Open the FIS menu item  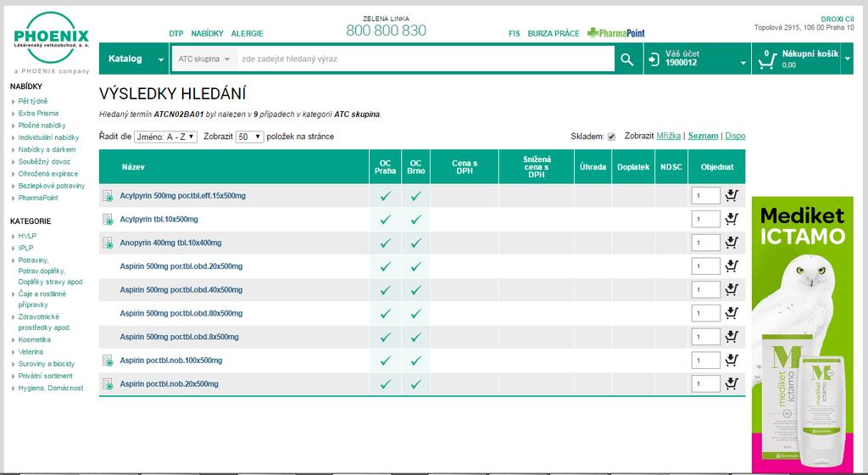point(515,33)
